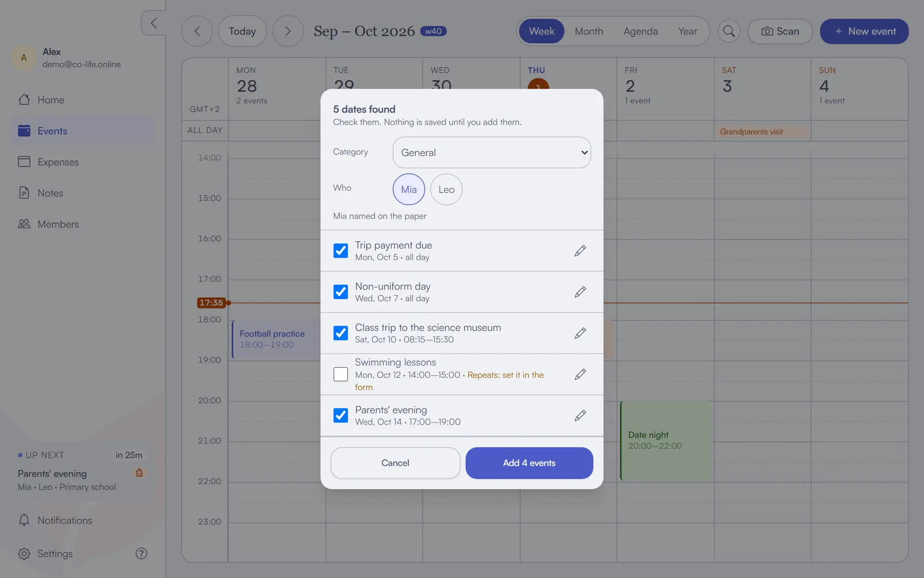Create a New event

pyautogui.click(x=864, y=31)
